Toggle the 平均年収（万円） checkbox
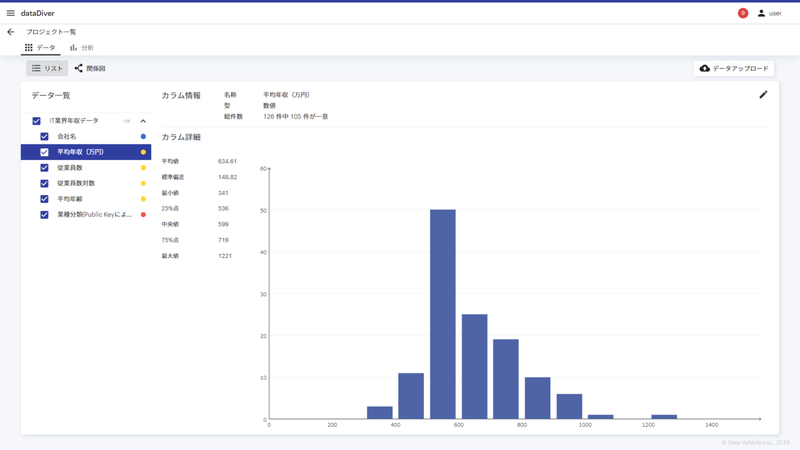The height and width of the screenshot is (450, 800). click(44, 152)
